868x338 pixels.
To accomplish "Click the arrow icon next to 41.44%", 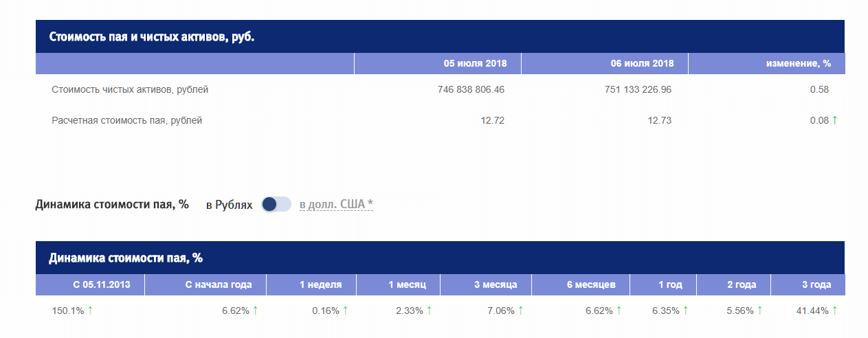I will 834,311.
